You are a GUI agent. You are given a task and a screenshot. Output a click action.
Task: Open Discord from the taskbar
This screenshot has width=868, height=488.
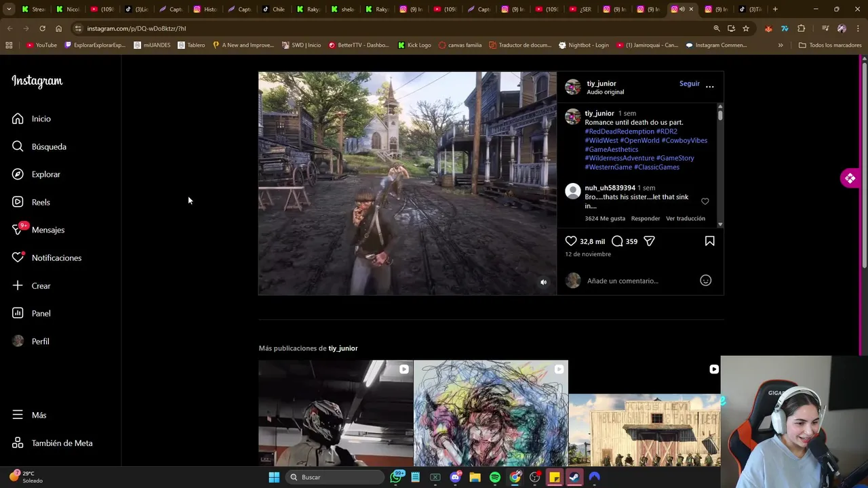[x=455, y=477]
